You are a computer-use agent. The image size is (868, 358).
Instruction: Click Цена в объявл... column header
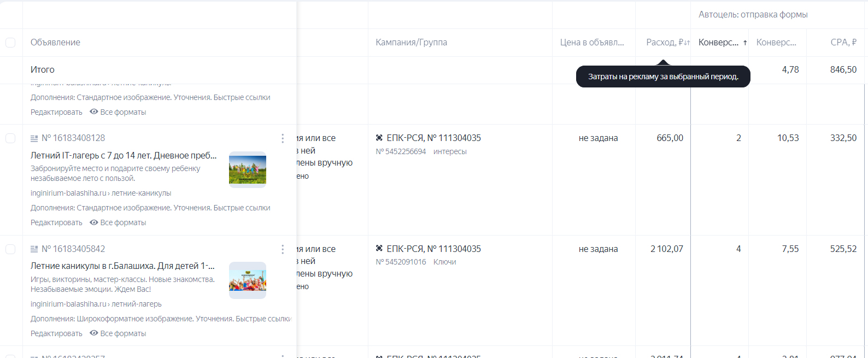point(592,42)
